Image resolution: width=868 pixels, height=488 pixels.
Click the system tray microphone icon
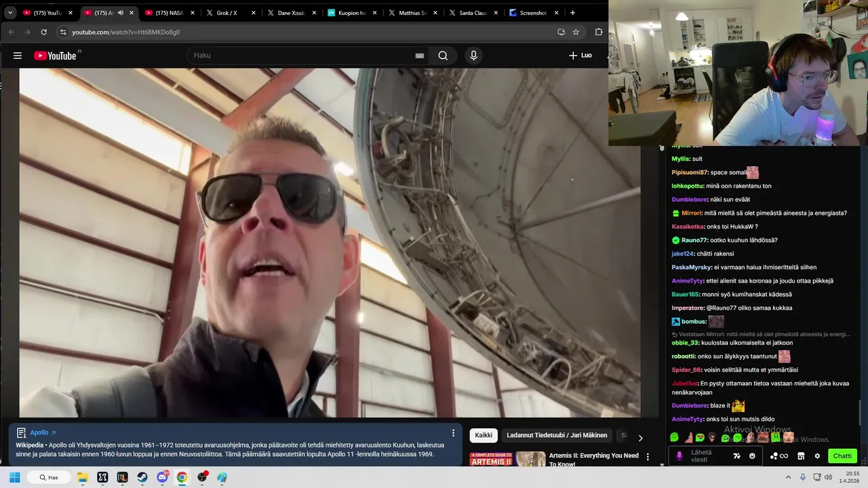[x=803, y=477]
